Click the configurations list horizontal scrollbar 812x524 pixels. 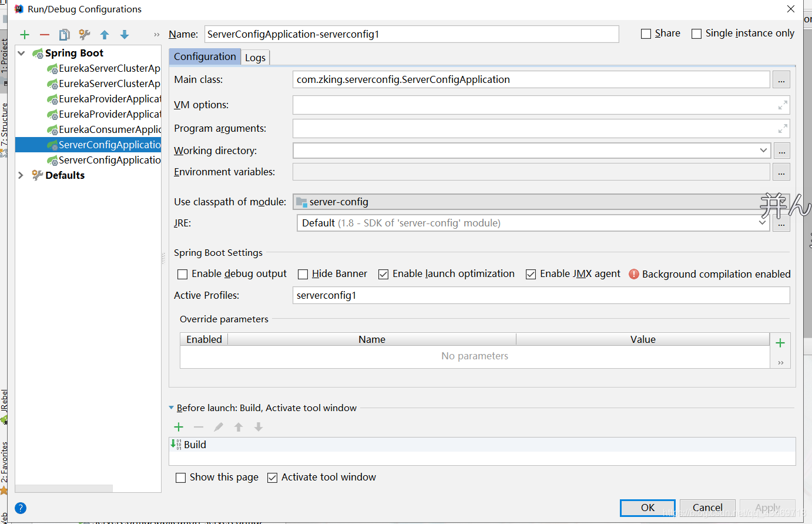point(63,489)
